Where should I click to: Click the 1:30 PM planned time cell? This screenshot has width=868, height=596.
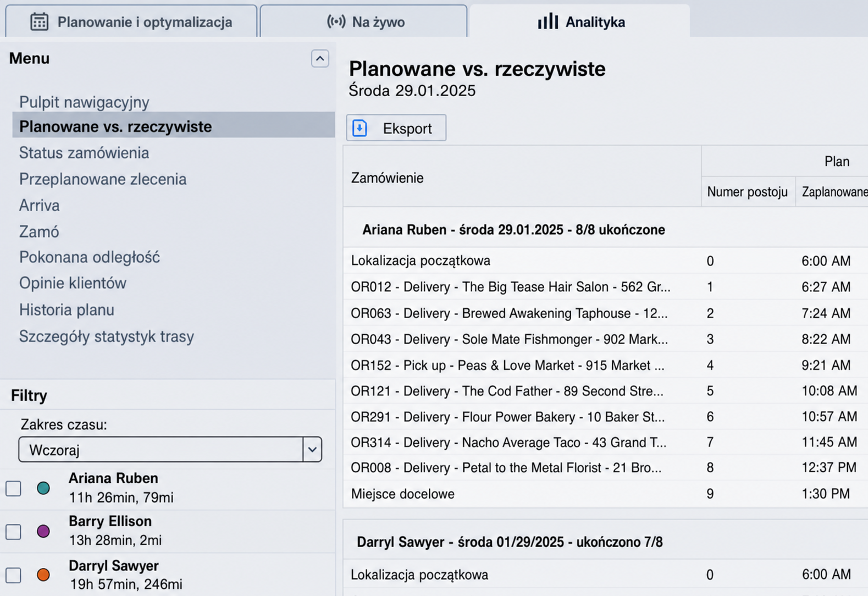[826, 494]
